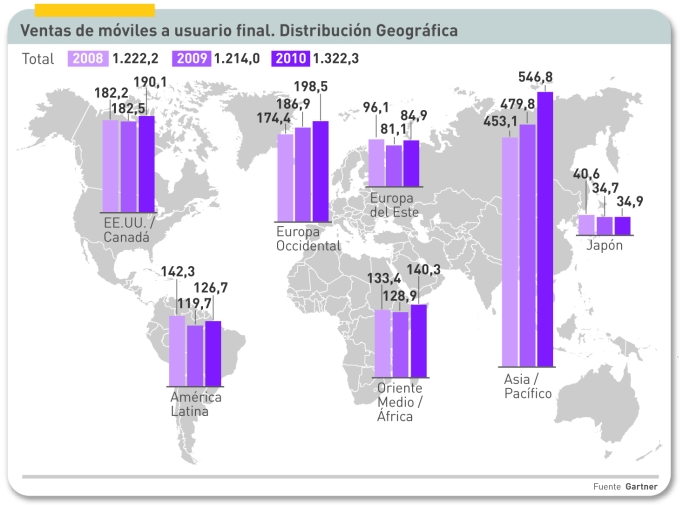This screenshot has height=505, width=680.
Task: Click the América Latina region label
Action: tap(196, 404)
